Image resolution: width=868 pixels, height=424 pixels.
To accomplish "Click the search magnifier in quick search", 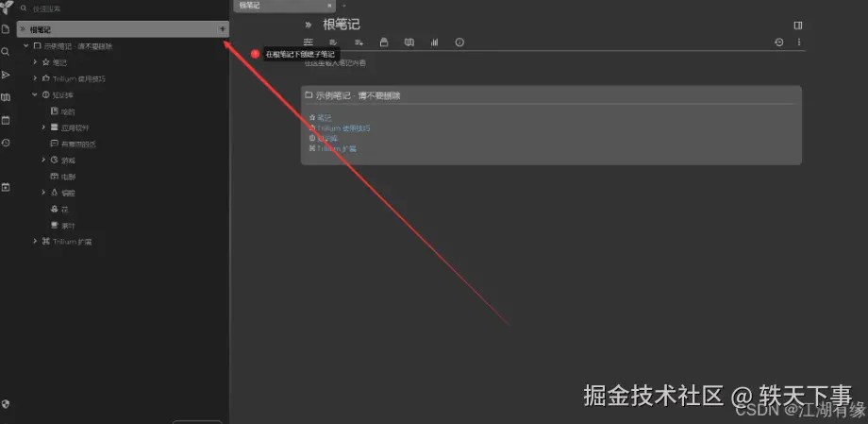I will point(24,8).
